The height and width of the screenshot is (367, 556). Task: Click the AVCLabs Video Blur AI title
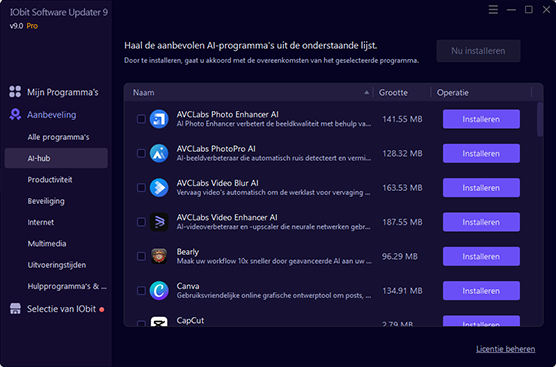tap(217, 183)
